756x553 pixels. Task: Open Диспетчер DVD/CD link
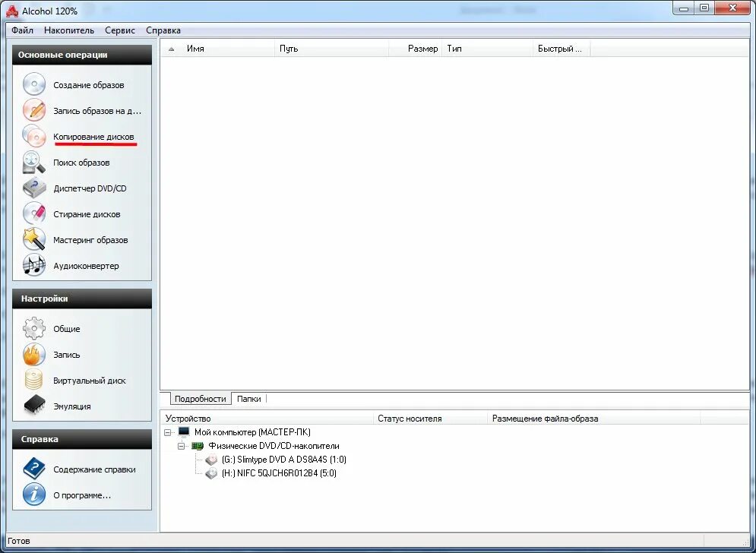click(90, 188)
